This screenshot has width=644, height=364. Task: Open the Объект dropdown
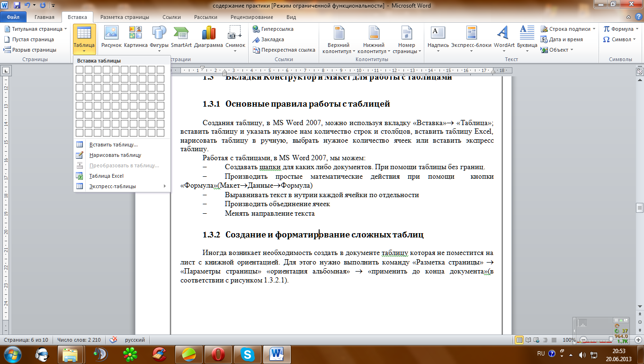tap(557, 50)
